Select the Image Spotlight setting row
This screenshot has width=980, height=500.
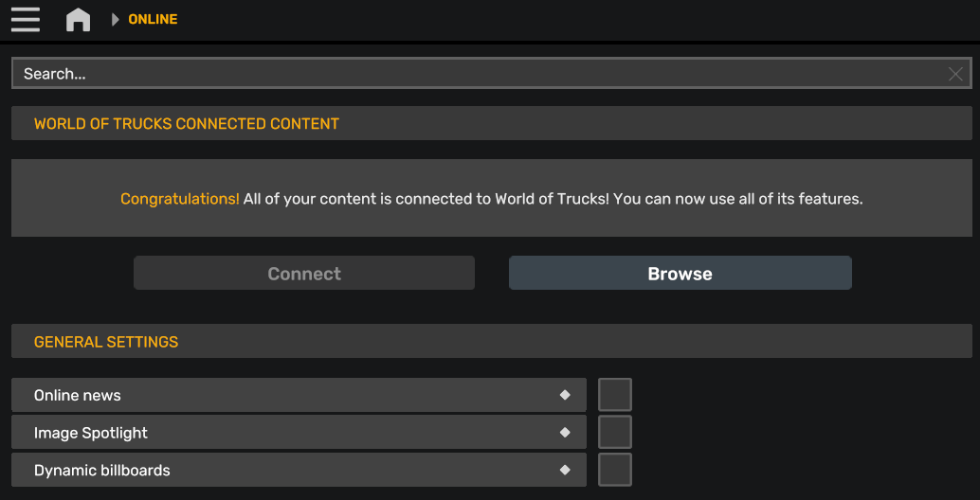(299, 432)
